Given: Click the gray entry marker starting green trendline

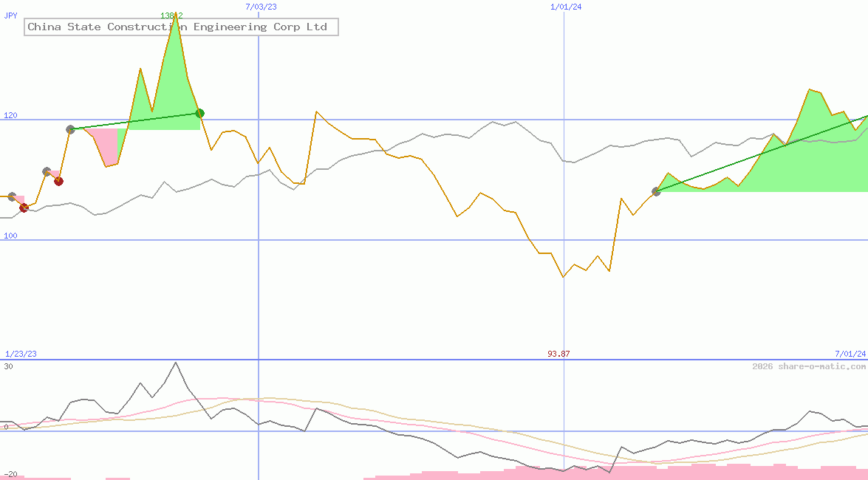Looking at the screenshot, I should tap(70, 129).
